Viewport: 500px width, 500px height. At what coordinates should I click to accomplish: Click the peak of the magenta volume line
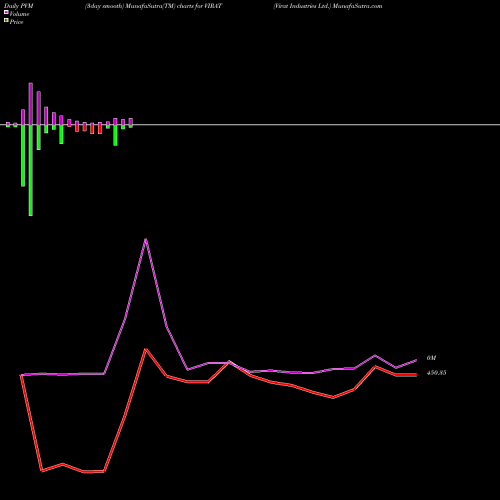tap(146, 239)
